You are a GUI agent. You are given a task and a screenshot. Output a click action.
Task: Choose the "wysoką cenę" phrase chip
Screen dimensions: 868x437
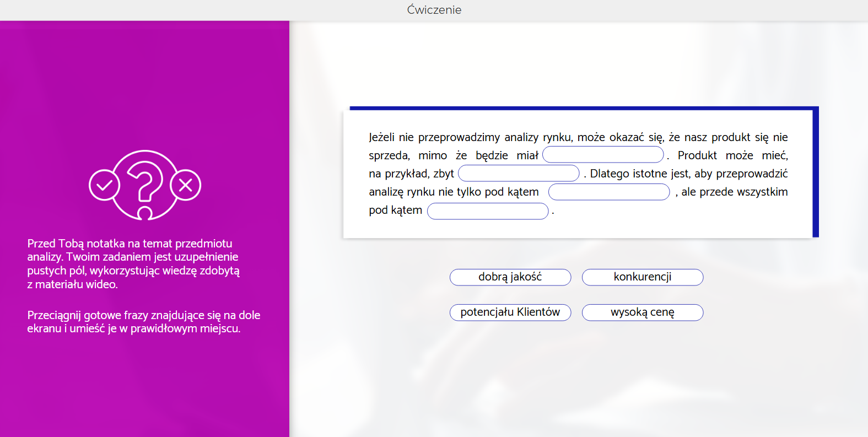coord(642,312)
